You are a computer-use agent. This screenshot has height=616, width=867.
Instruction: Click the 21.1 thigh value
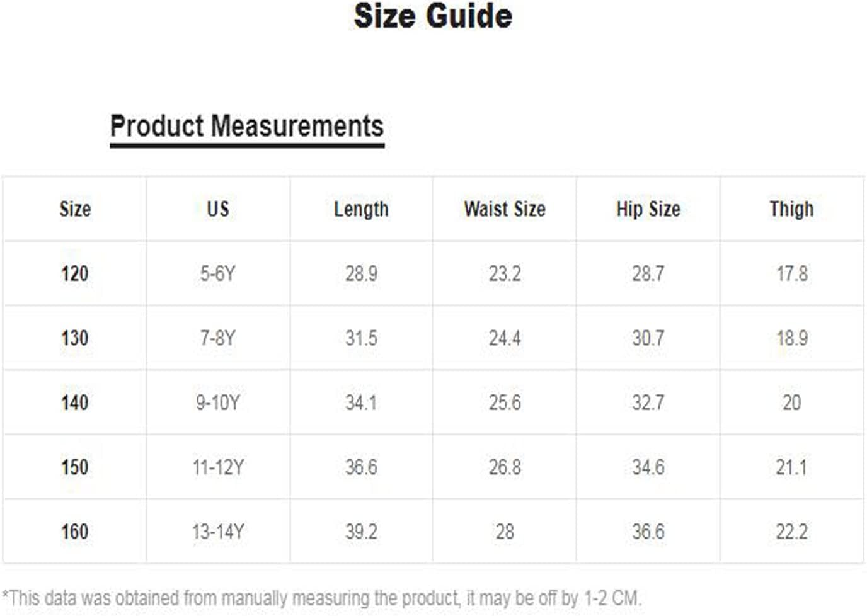pos(791,467)
